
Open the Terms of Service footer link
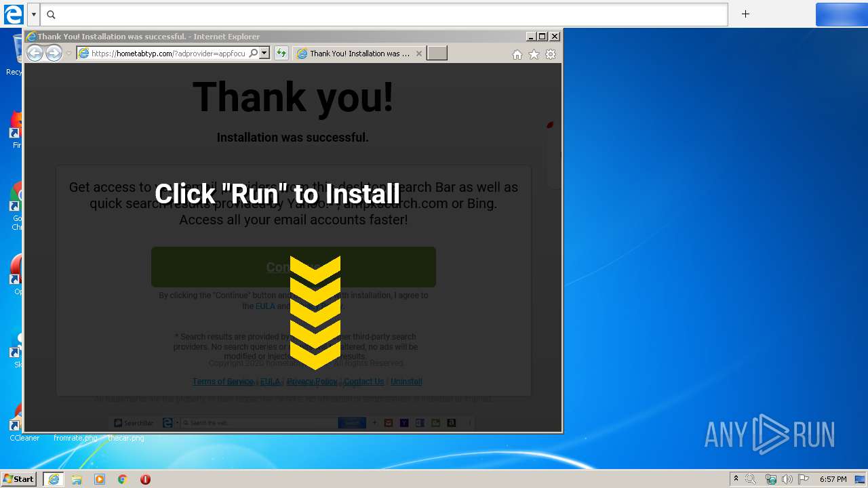click(x=222, y=382)
